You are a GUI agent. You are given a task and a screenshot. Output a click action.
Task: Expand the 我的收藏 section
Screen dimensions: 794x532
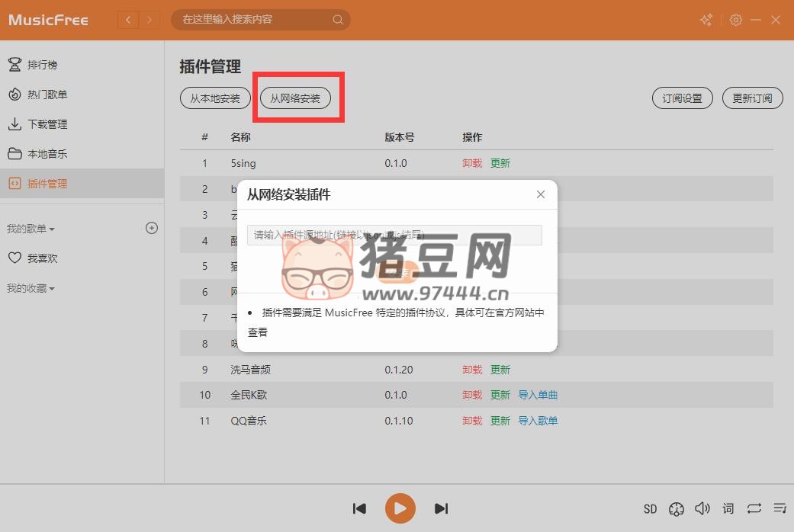point(31,289)
